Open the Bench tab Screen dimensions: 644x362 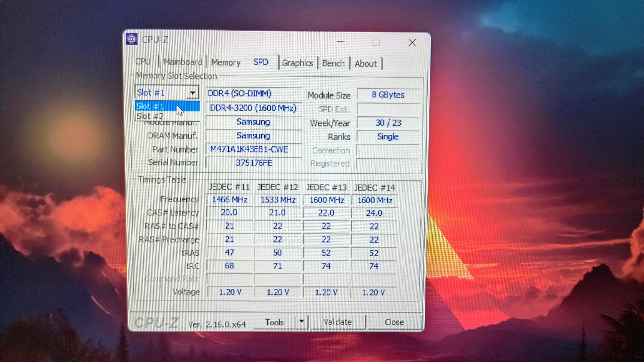coord(333,63)
